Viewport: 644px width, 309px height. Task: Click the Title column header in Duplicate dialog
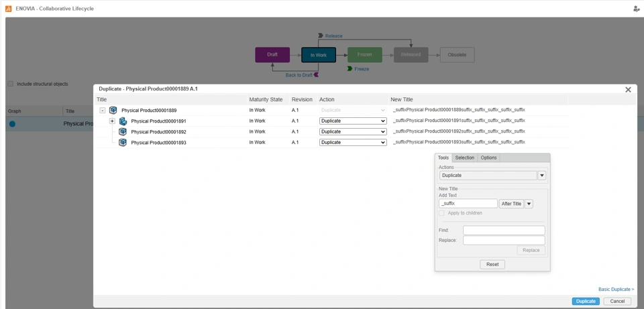pos(101,99)
